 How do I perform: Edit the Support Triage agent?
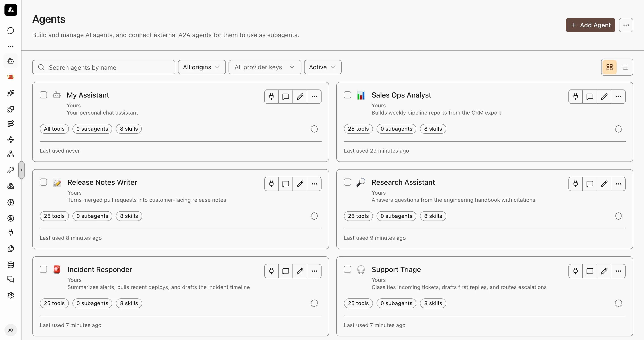point(604,271)
